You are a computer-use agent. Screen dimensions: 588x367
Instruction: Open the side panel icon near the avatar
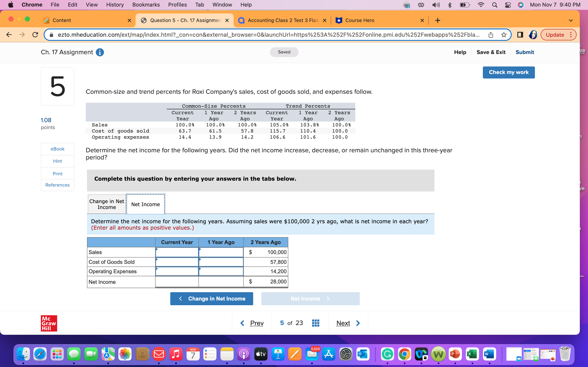[x=520, y=35]
